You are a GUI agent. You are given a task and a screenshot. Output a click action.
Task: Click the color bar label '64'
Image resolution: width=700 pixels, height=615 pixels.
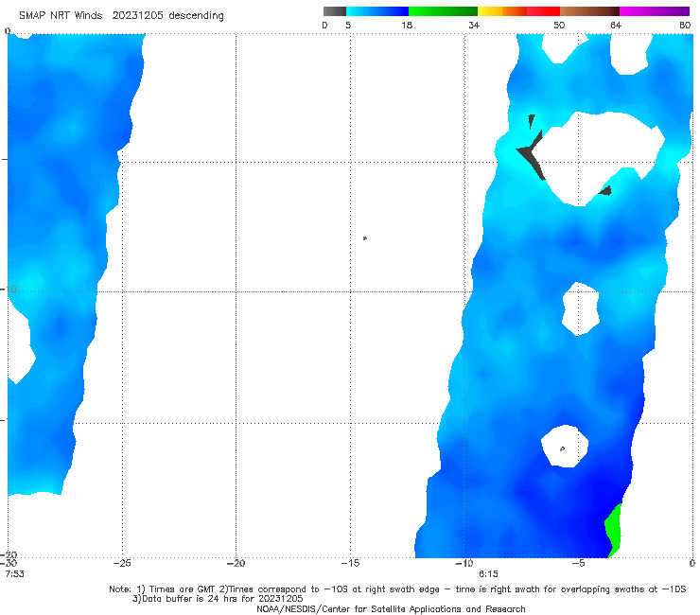[x=616, y=25]
